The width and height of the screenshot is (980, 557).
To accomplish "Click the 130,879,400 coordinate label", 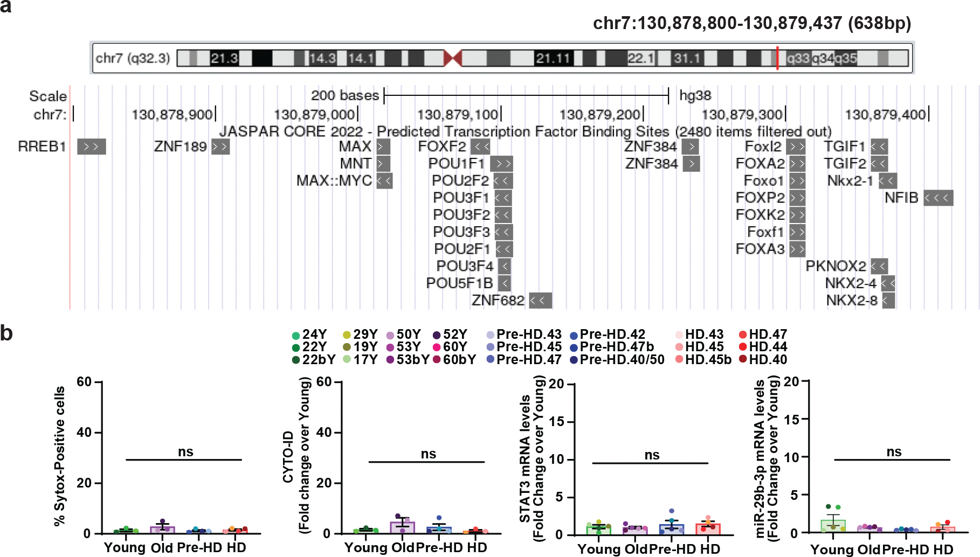I will click(x=885, y=115).
